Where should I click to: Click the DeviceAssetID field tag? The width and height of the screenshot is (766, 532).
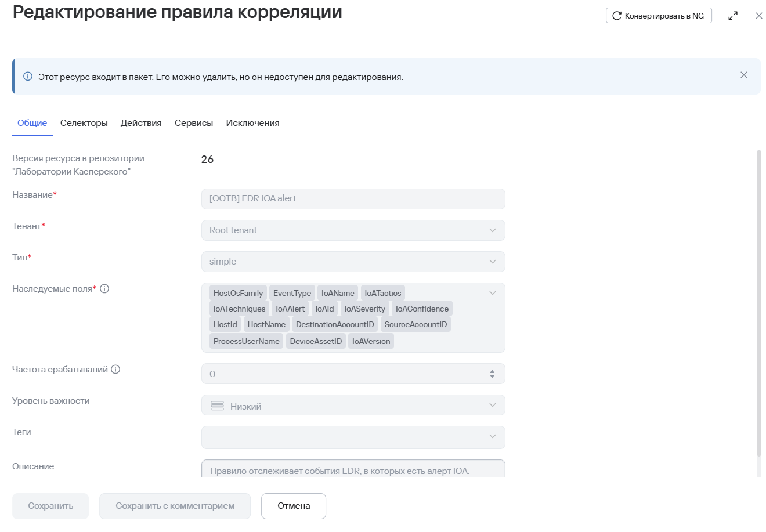coord(316,341)
